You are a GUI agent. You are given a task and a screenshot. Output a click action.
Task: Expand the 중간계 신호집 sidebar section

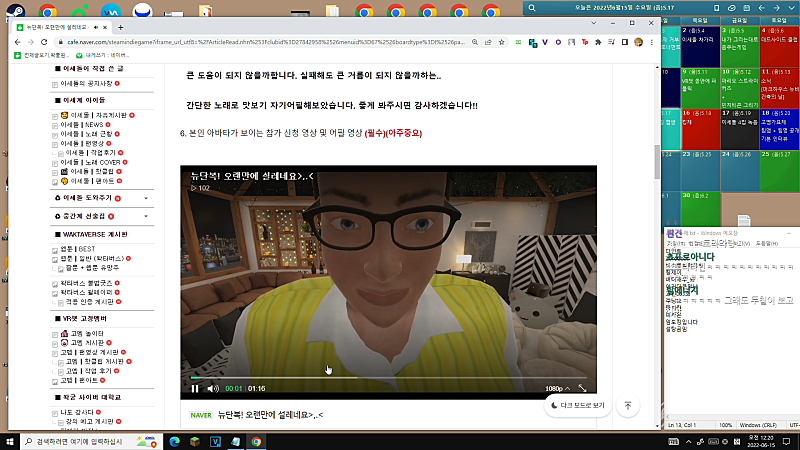point(146,216)
